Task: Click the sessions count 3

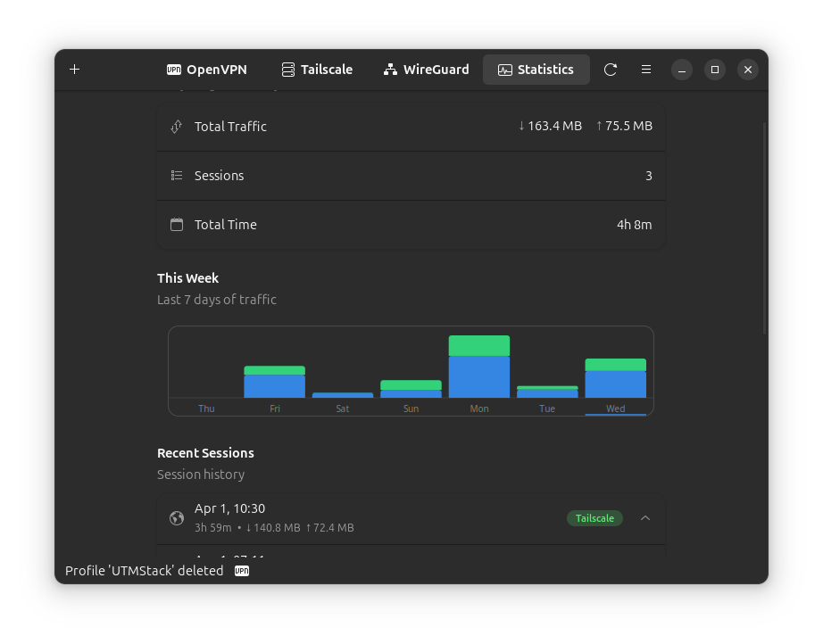Action: coord(649,176)
